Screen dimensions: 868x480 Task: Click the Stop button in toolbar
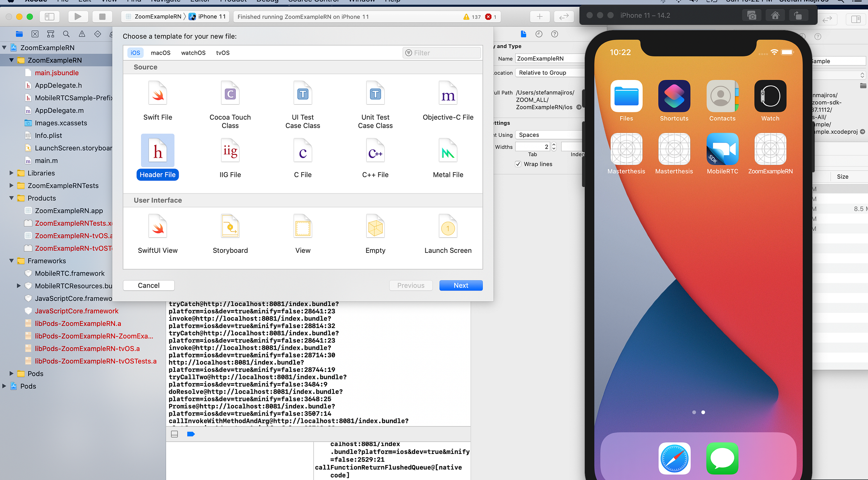pyautogui.click(x=102, y=16)
